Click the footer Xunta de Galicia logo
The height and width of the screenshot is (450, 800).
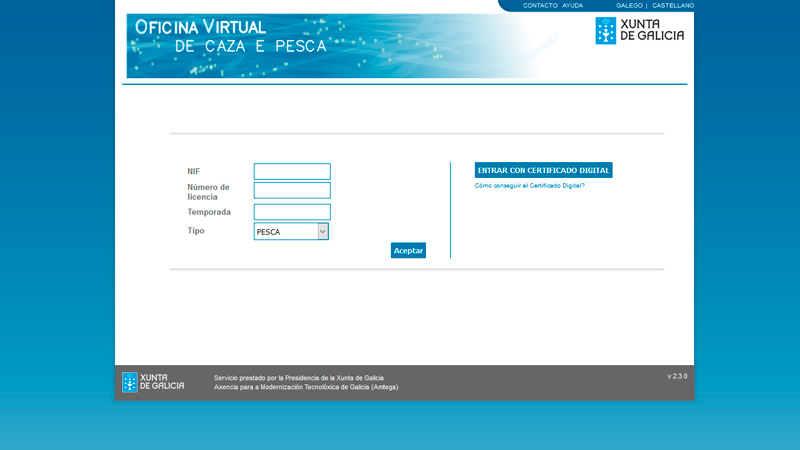click(x=153, y=382)
